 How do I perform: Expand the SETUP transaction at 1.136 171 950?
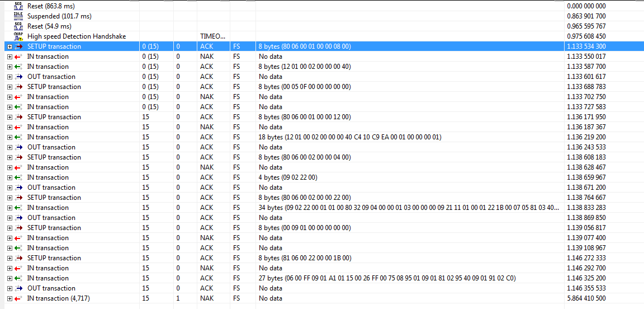click(10, 117)
